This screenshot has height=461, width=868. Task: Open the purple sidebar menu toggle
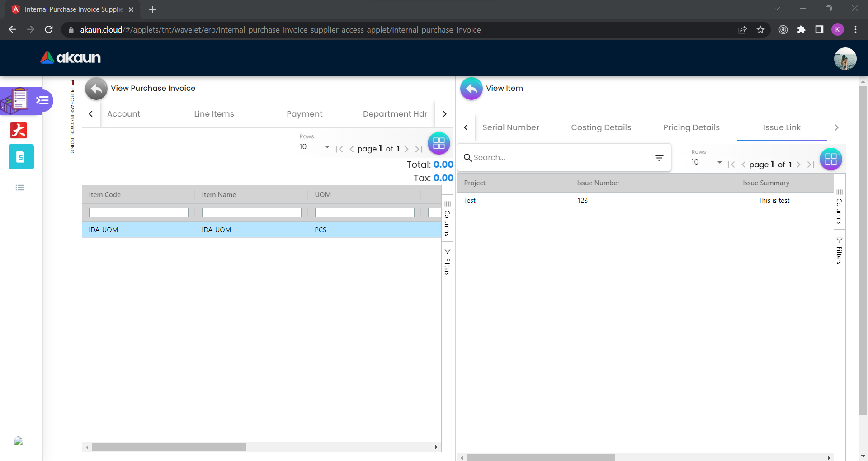pyautogui.click(x=42, y=100)
